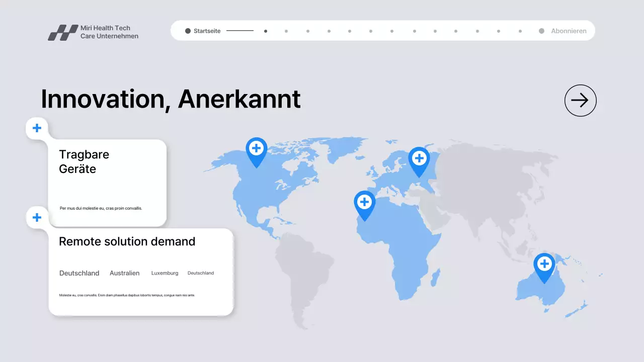Image resolution: width=644 pixels, height=362 pixels.
Task: Click the progress line after Startseite
Action: 240,31
